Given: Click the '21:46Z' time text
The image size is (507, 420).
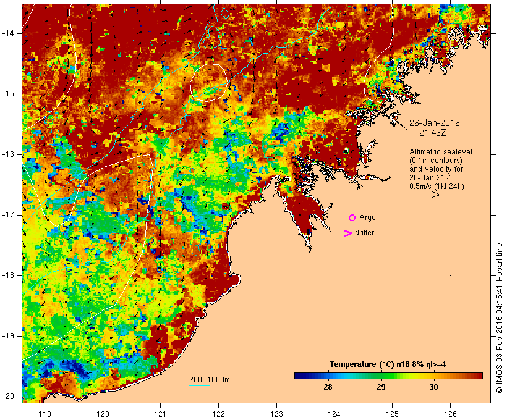Looking at the screenshot, I should click(433, 133).
